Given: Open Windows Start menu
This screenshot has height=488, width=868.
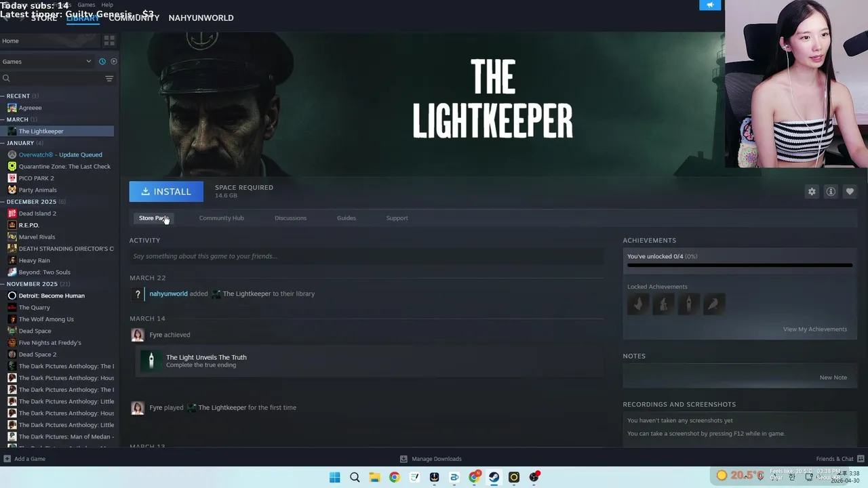Looking at the screenshot, I should tap(334, 477).
